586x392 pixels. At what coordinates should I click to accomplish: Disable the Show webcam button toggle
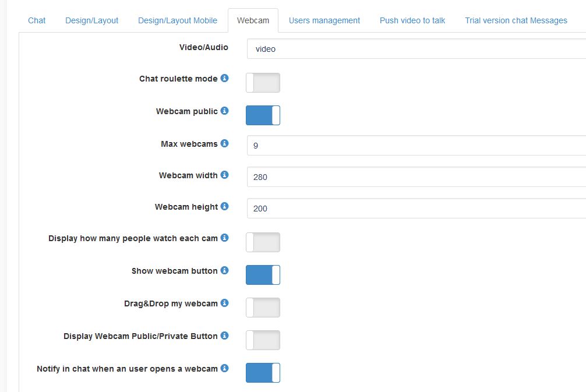click(x=263, y=275)
